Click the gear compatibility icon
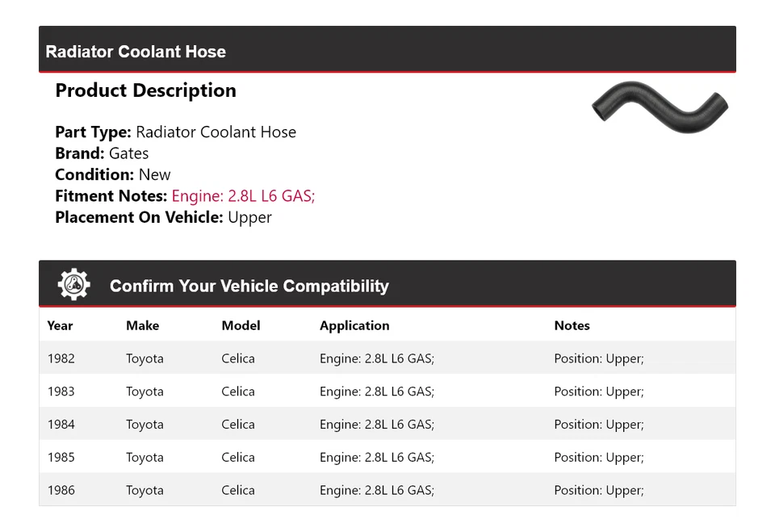775x532 pixels. coord(74,285)
